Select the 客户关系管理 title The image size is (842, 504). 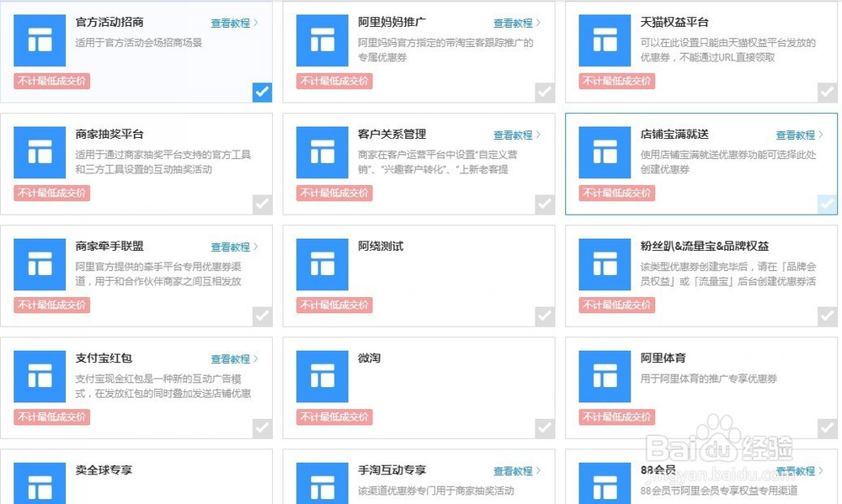[x=392, y=134]
